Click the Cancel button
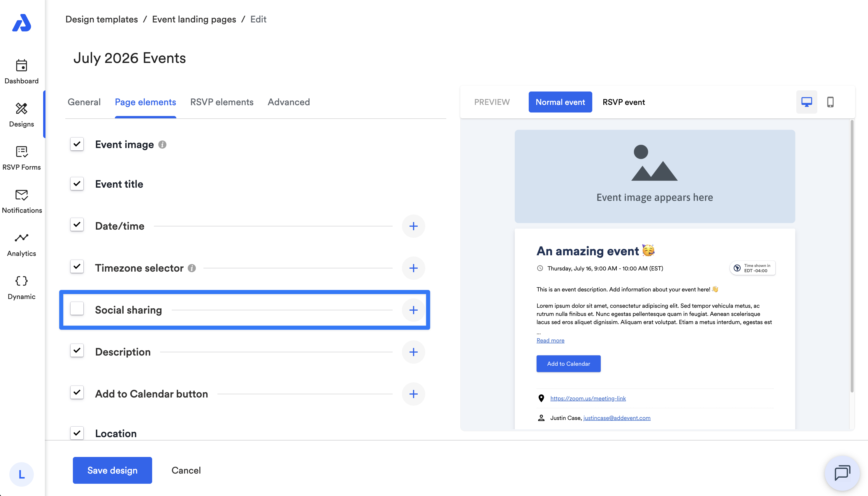 [x=186, y=470]
